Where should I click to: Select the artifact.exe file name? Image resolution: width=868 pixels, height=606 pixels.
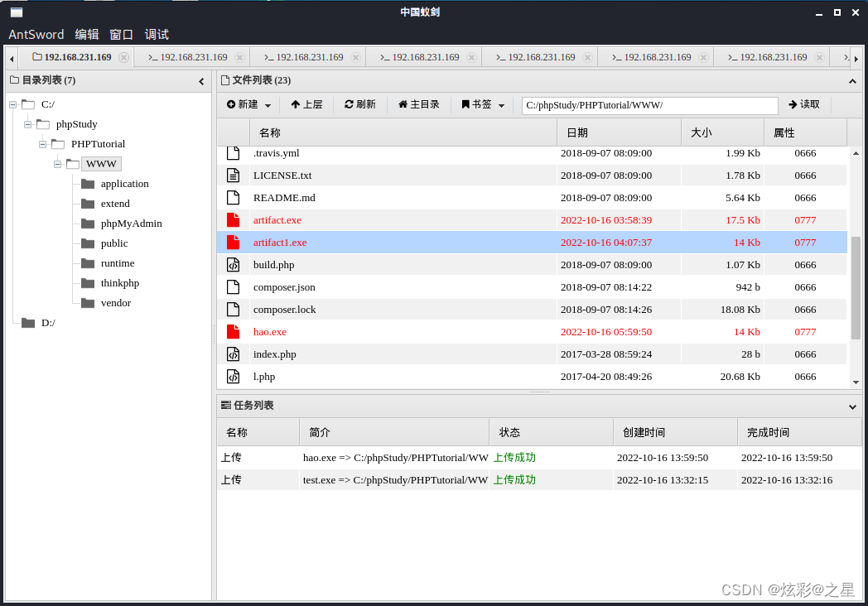(x=277, y=219)
